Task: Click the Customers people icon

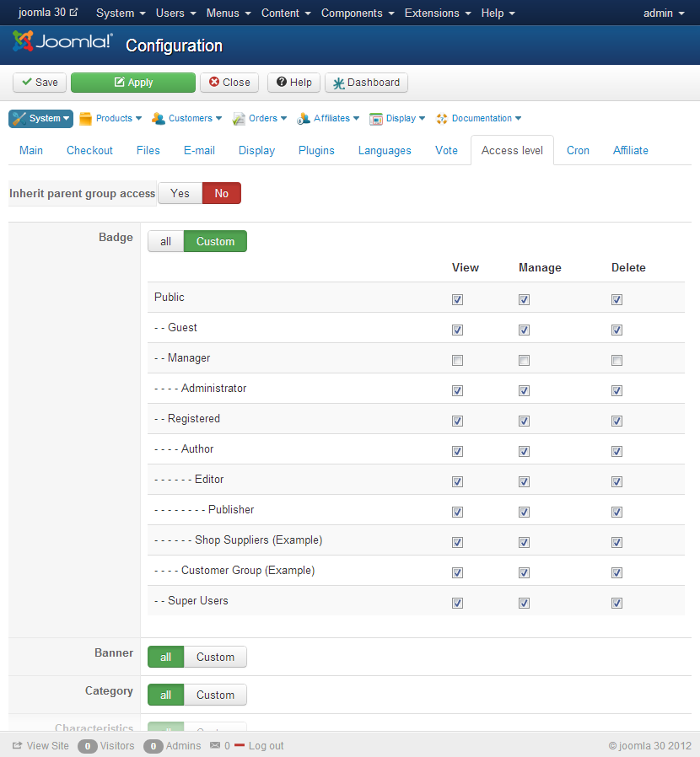Action: click(x=158, y=119)
